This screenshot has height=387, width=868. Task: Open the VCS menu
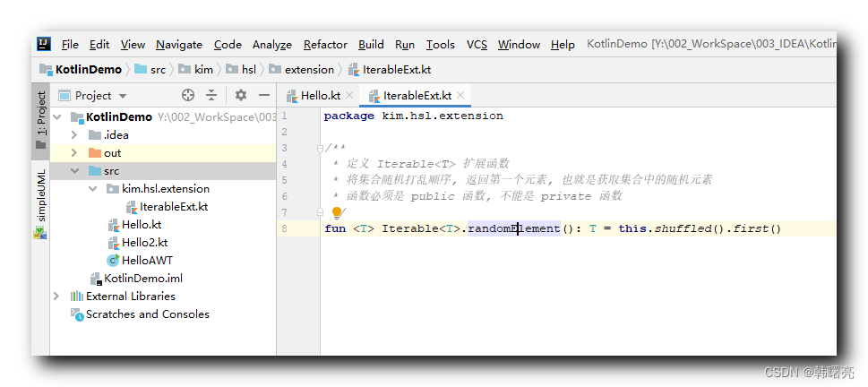tap(477, 45)
